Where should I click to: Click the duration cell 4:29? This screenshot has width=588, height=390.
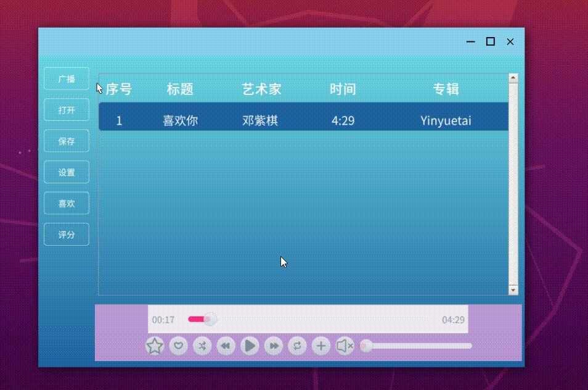[343, 120]
